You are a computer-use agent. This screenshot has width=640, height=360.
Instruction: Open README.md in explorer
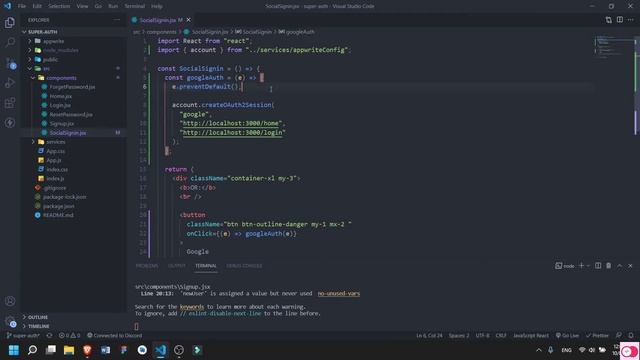(73, 215)
